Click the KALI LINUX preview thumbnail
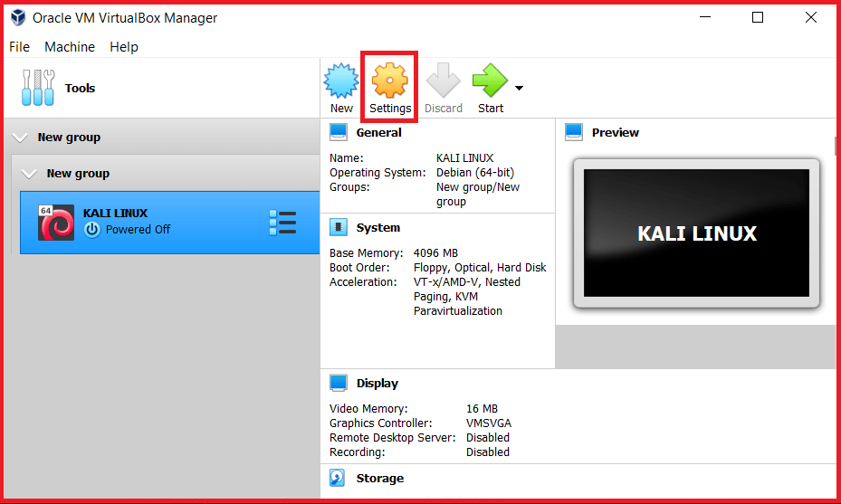841x504 pixels. click(696, 233)
